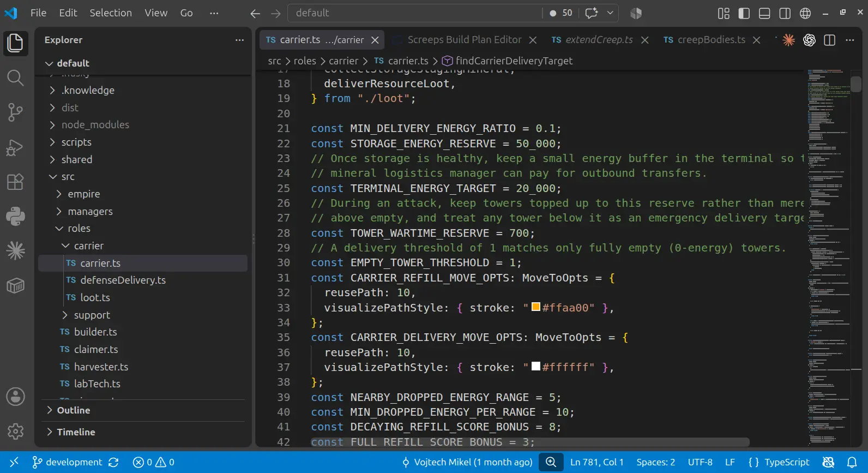Synchronize changes for development branch

tap(113, 462)
